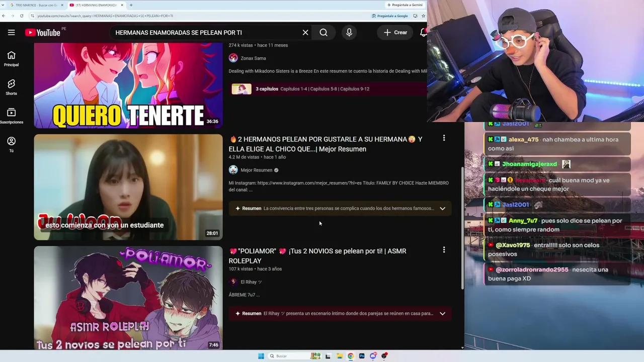Screen dimensions: 644x362
Task: Click chat username @Xavo1975
Action: coord(513,245)
